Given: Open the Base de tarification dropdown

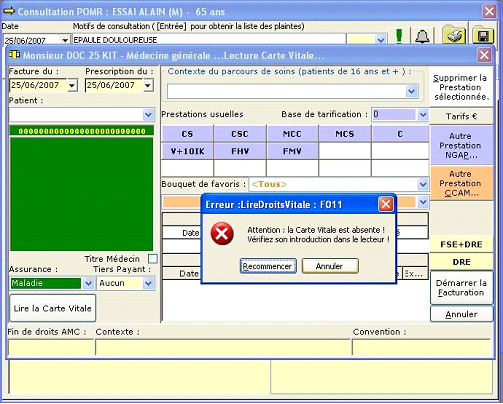Looking at the screenshot, I should point(423,115).
